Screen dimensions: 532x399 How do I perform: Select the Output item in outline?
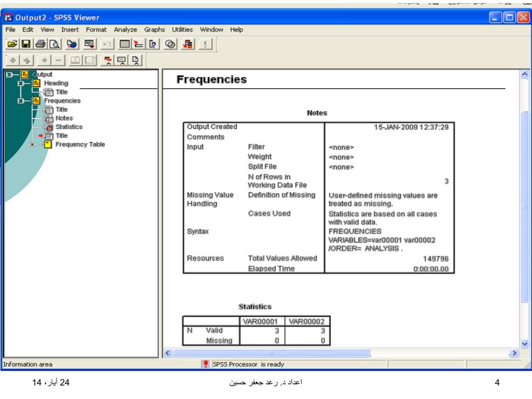(43, 74)
